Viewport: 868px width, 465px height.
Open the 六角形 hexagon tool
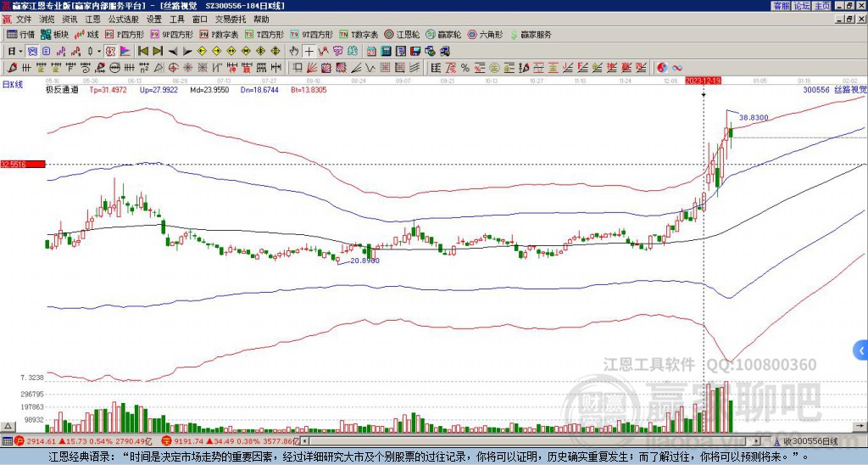[486, 34]
